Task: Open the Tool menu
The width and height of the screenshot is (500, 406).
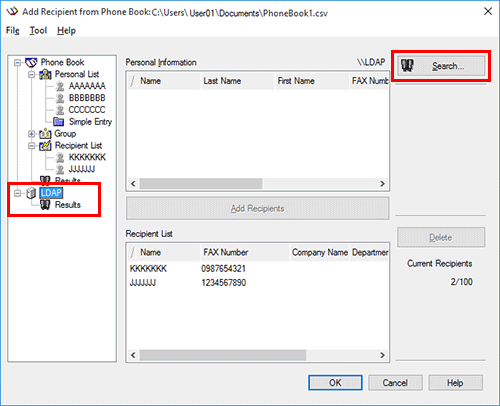Action: click(x=38, y=31)
